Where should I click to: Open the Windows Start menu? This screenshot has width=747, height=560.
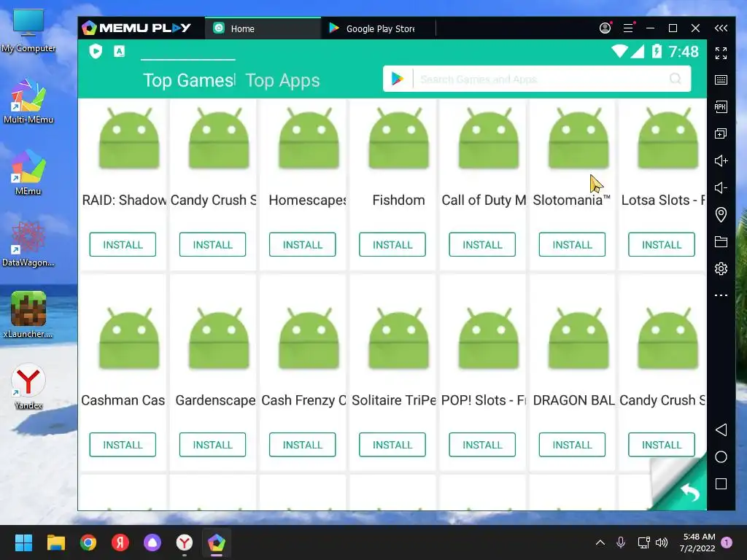[23, 542]
